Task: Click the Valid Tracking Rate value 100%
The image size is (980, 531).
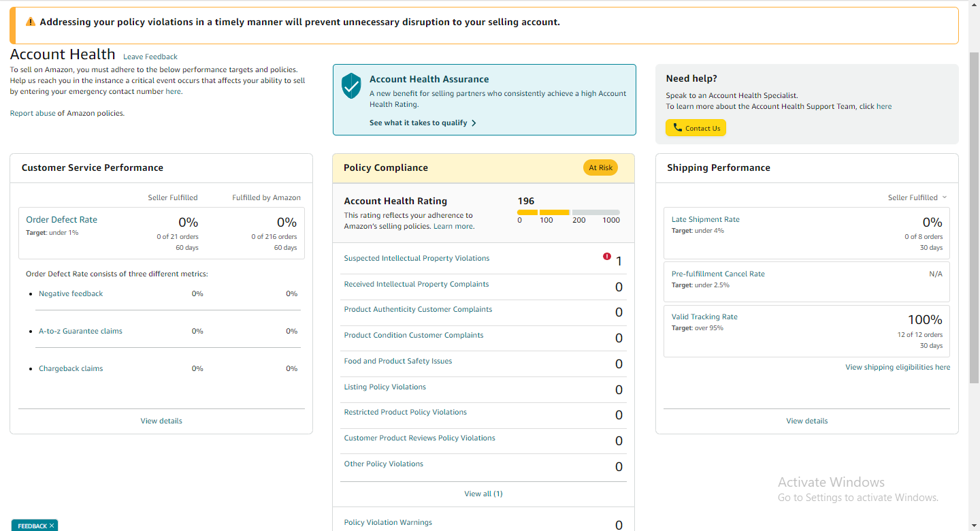Action: click(925, 319)
